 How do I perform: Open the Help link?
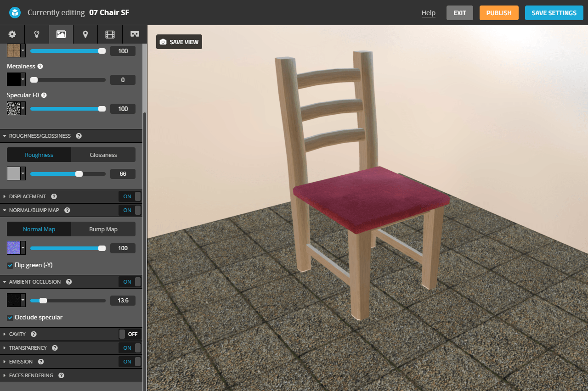(428, 13)
